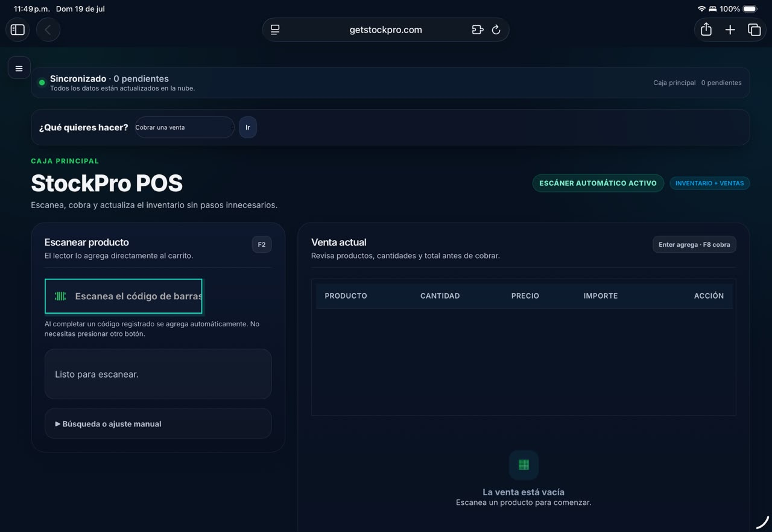Click the green sync status dot
Image resolution: width=772 pixels, height=532 pixels.
click(x=42, y=83)
